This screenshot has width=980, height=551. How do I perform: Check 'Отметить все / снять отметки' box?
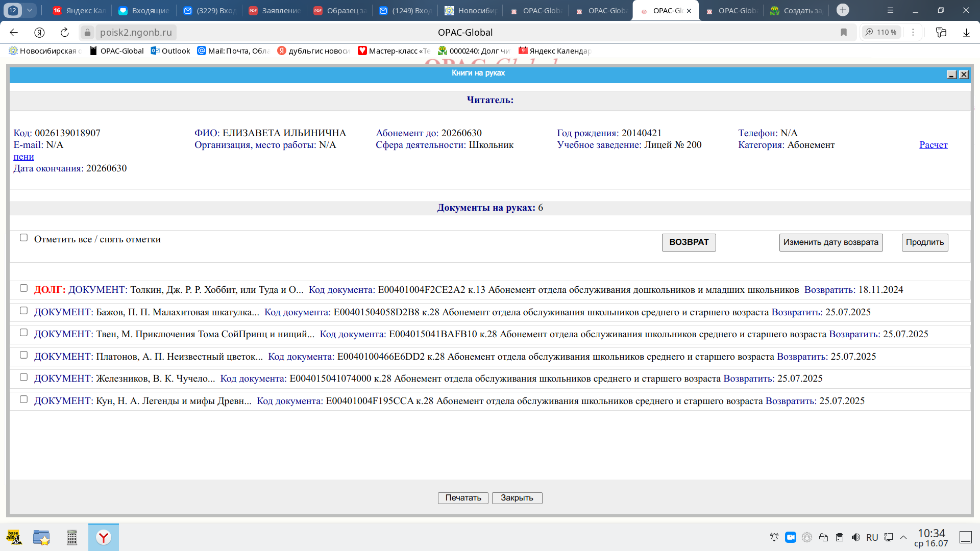click(x=23, y=238)
